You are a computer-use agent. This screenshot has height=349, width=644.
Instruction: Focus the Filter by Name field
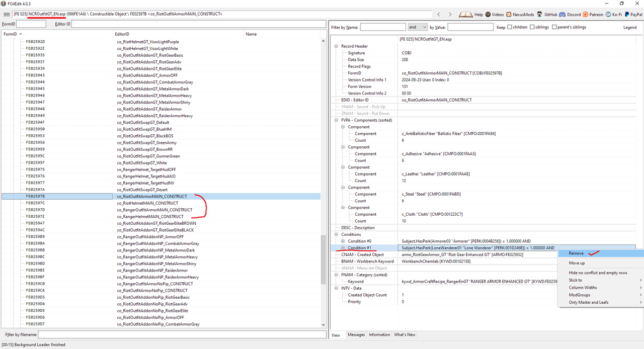(383, 27)
